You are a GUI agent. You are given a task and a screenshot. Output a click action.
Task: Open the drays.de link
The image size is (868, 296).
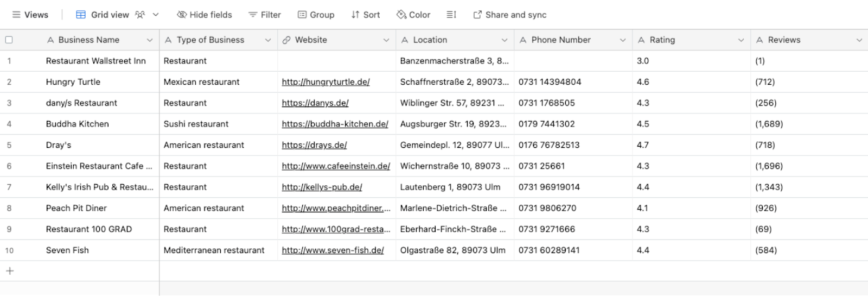coord(314,145)
